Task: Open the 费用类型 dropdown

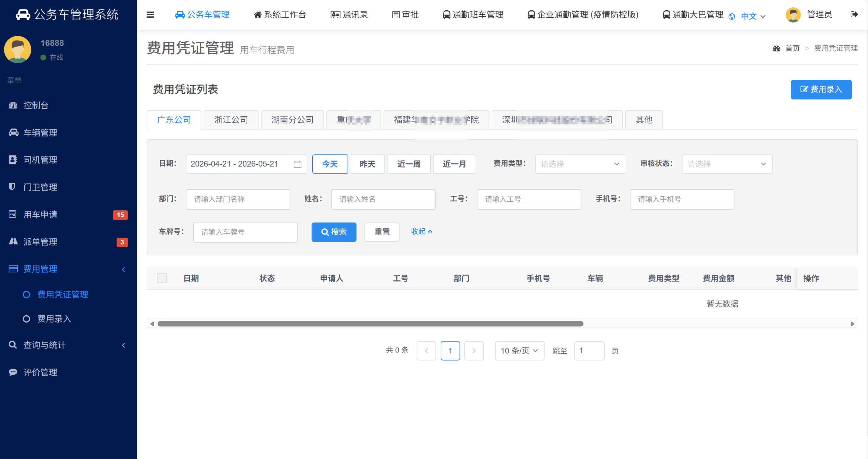Action: click(x=580, y=164)
